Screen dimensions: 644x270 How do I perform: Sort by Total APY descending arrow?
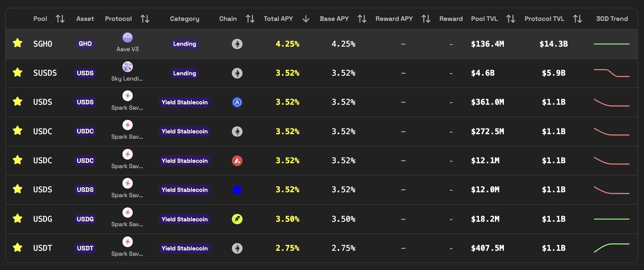306,19
